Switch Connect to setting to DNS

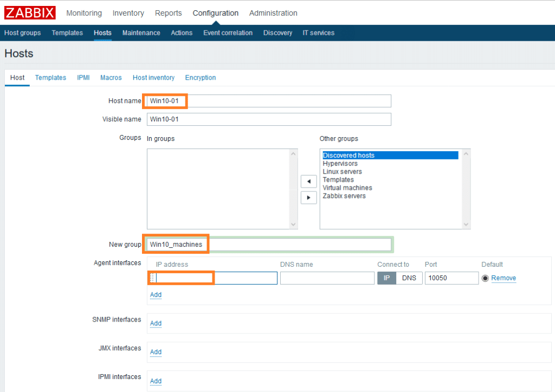(409, 278)
